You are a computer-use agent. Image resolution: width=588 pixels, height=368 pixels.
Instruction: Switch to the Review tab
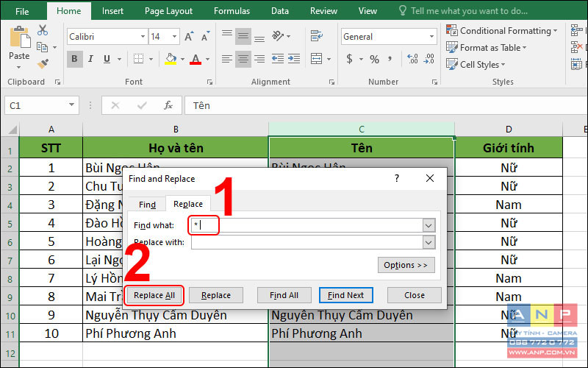pyautogui.click(x=323, y=11)
